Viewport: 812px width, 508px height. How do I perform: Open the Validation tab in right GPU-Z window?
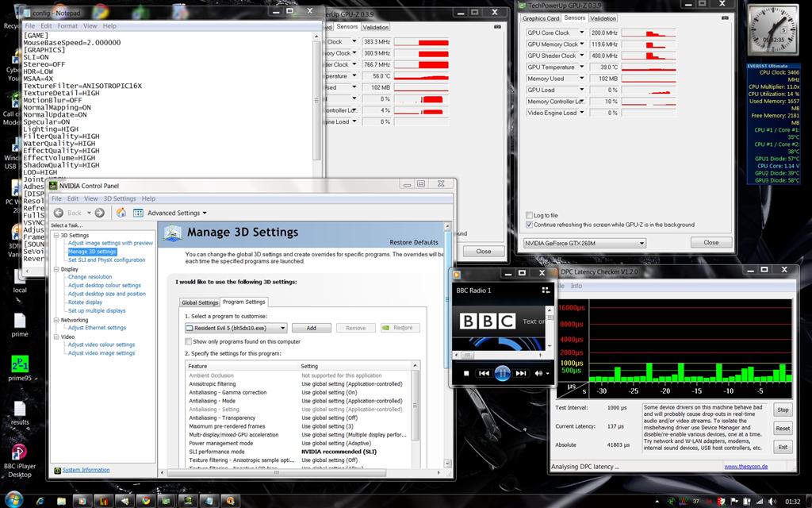pyautogui.click(x=603, y=18)
